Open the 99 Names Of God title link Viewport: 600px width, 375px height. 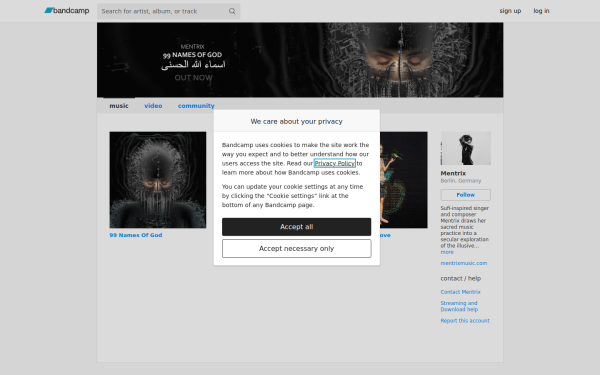click(135, 235)
